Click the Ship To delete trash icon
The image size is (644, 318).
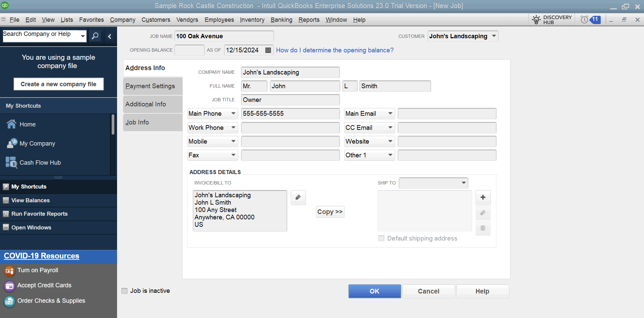(483, 228)
